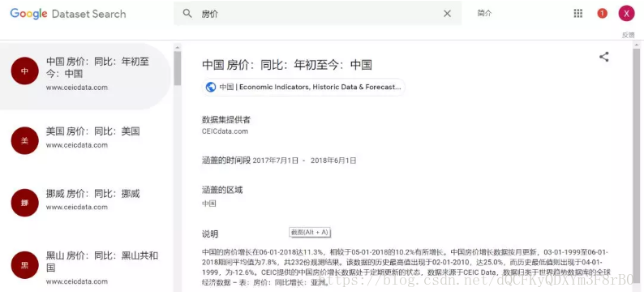Click the 截图(Alt + A) tooltip
This screenshot has width=644, height=296.
pyautogui.click(x=310, y=233)
